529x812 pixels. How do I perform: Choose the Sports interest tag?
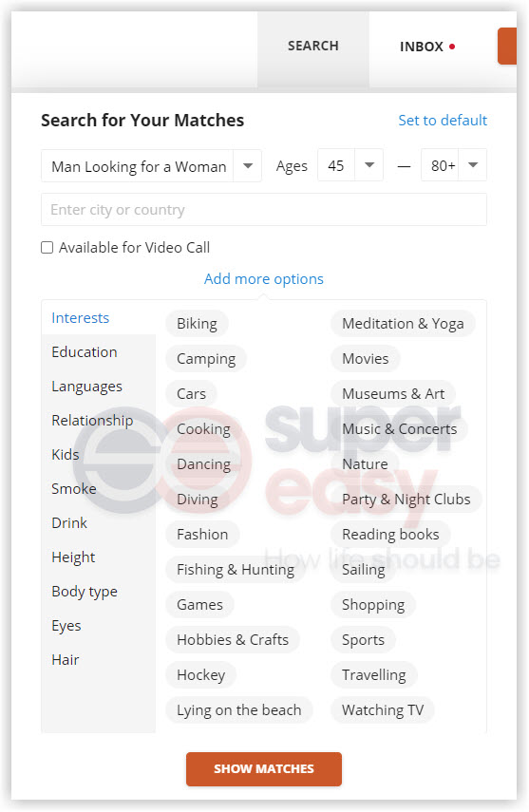coord(363,640)
